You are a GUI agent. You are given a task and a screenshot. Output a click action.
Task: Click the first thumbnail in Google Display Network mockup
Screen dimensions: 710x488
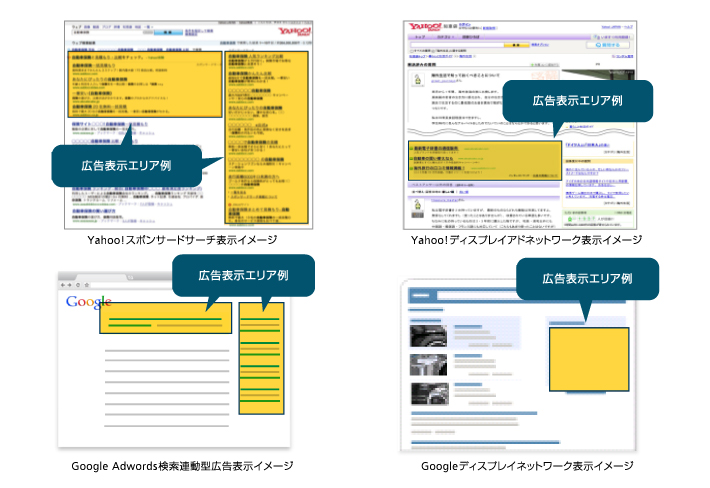[x=428, y=336]
